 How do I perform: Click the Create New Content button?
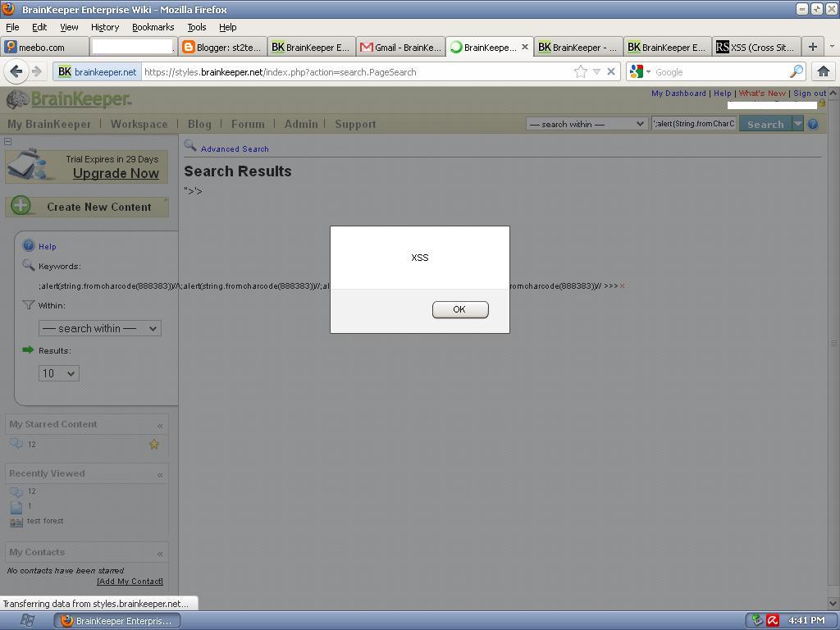(x=87, y=207)
